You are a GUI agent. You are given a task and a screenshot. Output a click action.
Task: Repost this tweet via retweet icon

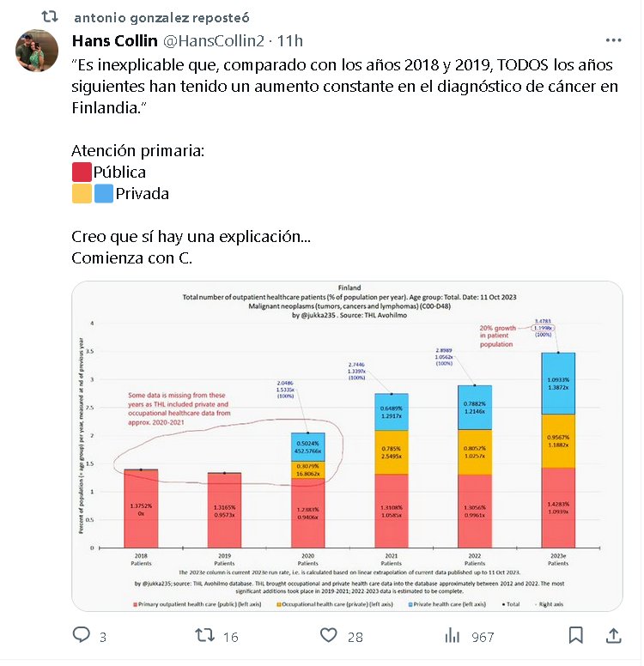(205, 636)
